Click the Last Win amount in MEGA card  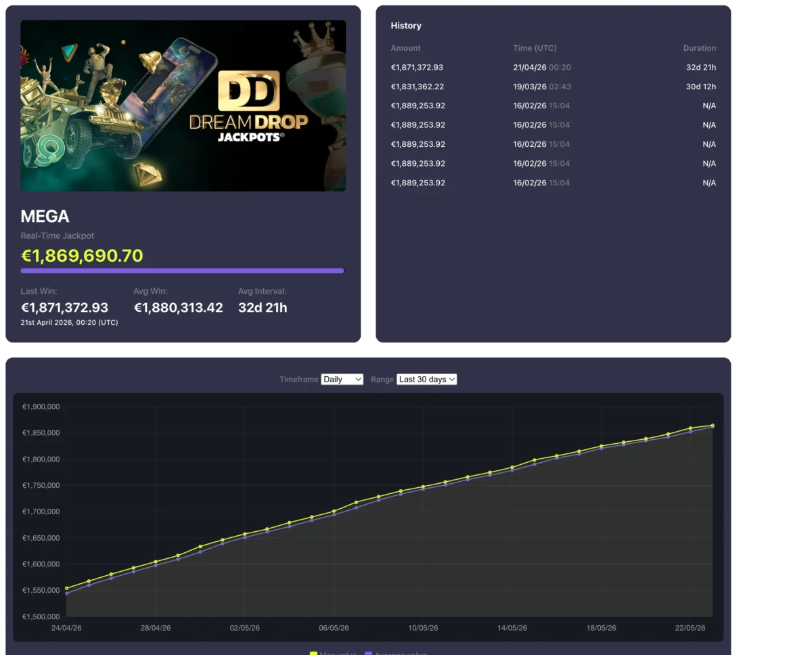64,308
